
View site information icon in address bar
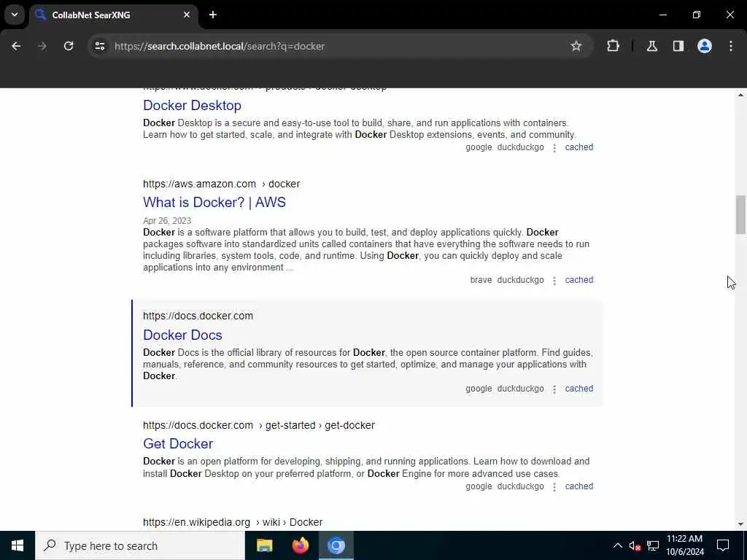(x=99, y=46)
